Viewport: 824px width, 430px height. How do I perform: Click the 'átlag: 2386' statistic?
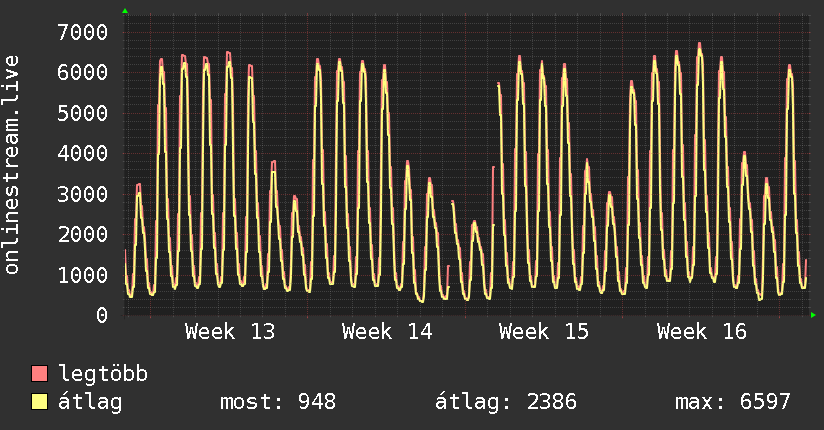(506, 402)
